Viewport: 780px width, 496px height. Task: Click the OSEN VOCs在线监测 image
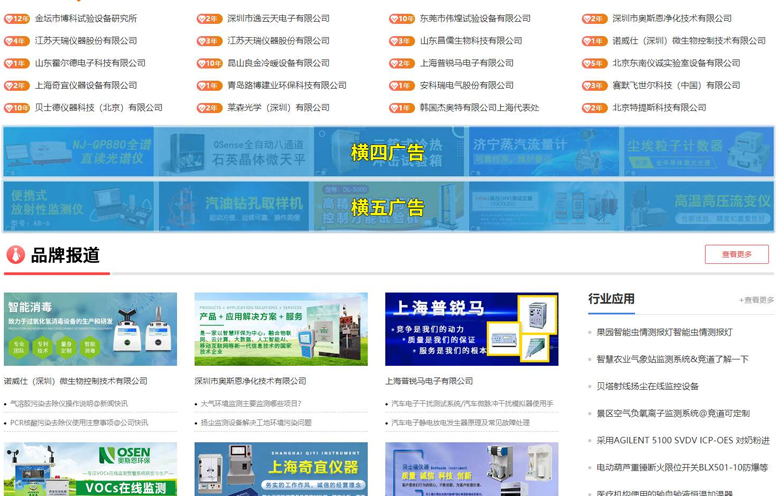coord(90,469)
